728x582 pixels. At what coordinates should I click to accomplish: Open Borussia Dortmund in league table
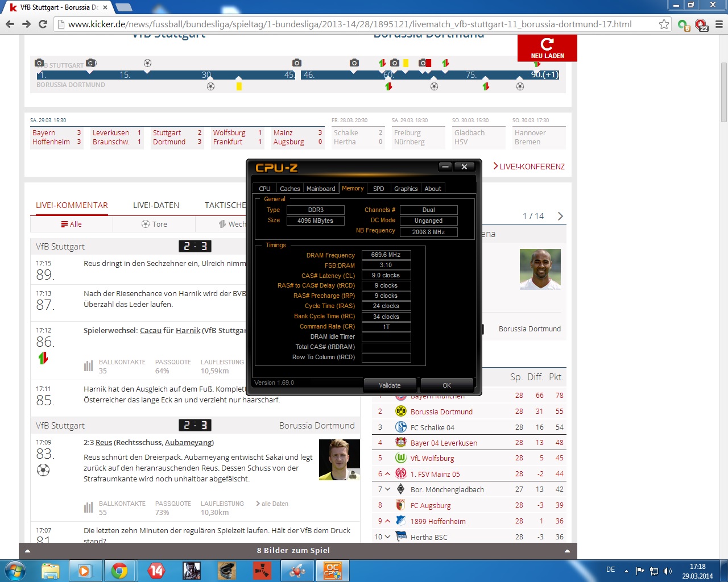[x=441, y=411]
